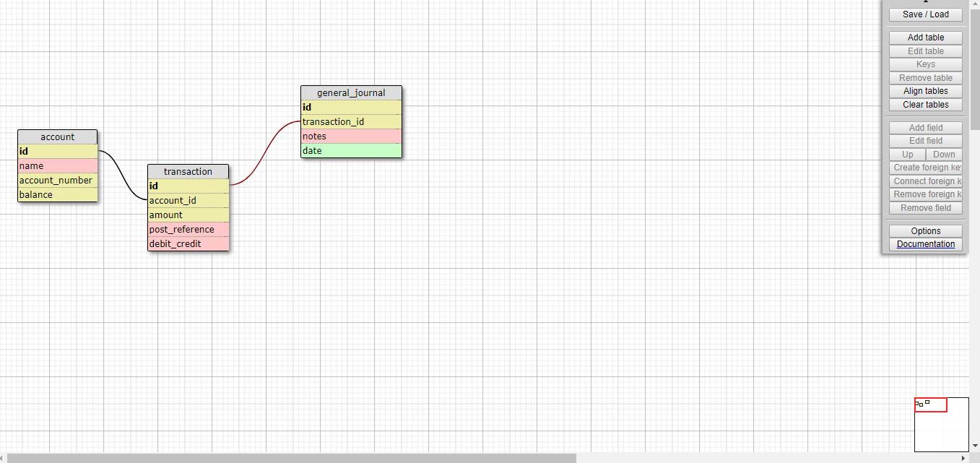The height and width of the screenshot is (463, 980).
Task: Open the Documentation link
Action: 925,244
